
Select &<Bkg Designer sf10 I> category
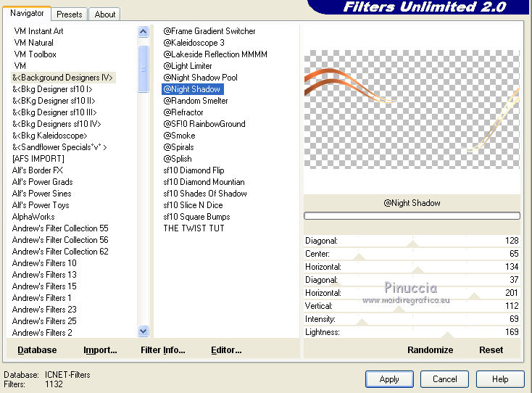point(52,89)
